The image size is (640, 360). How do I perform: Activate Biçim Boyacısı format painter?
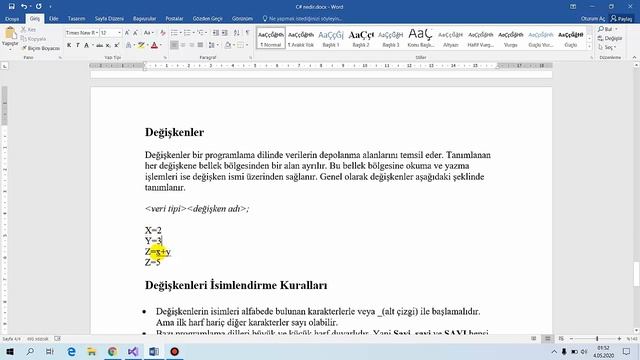tap(40, 48)
